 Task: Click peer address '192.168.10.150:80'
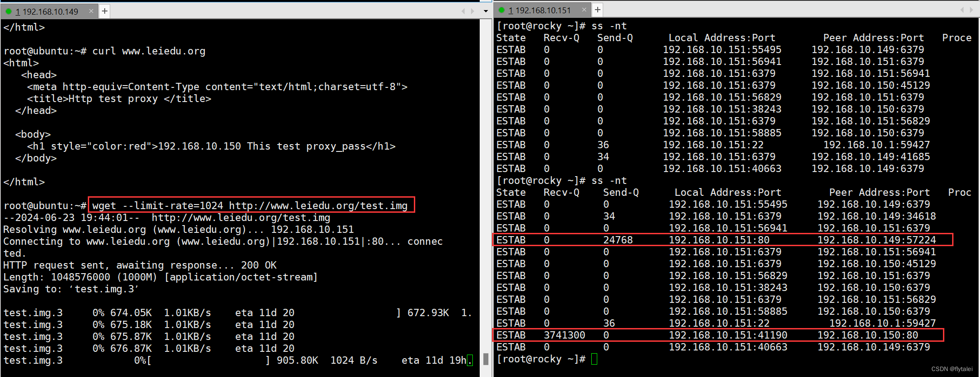(x=868, y=335)
